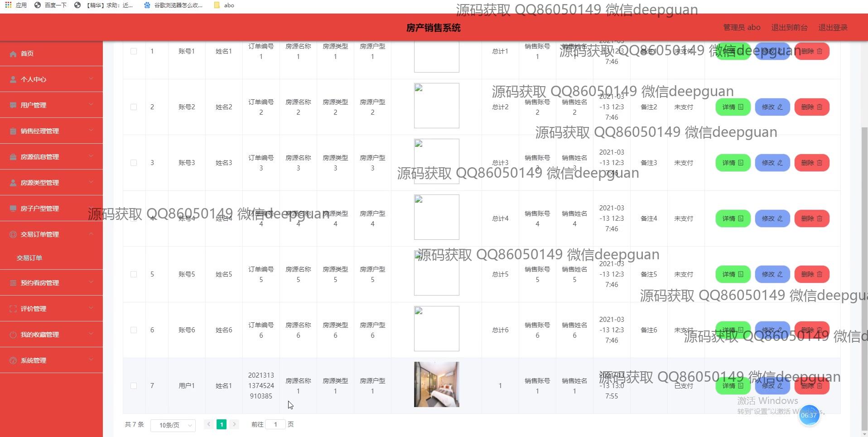Click the icon beside 房源信息管理
This screenshot has width=868, height=437.
13,157
